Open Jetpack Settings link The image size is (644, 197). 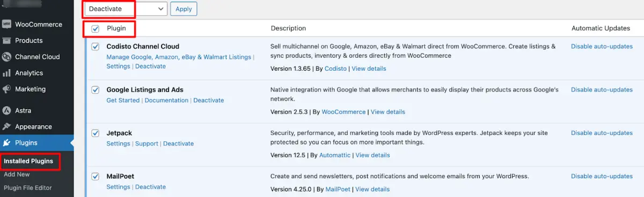pyautogui.click(x=118, y=143)
